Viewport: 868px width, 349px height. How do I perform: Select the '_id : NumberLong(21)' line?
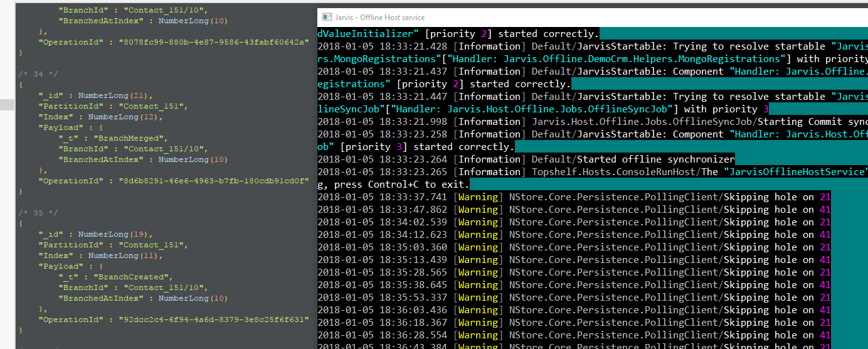tap(96, 95)
